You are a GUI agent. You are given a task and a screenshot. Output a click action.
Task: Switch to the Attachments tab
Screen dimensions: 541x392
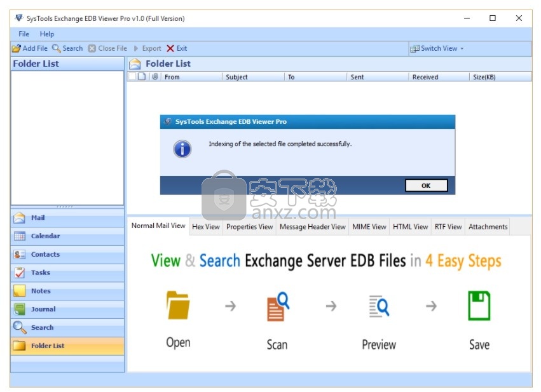pyautogui.click(x=488, y=227)
